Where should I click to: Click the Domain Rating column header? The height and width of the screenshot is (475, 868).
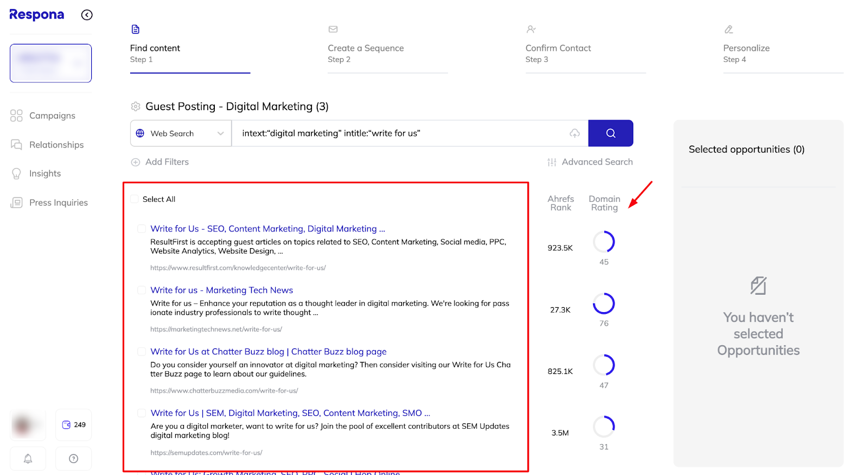click(604, 203)
